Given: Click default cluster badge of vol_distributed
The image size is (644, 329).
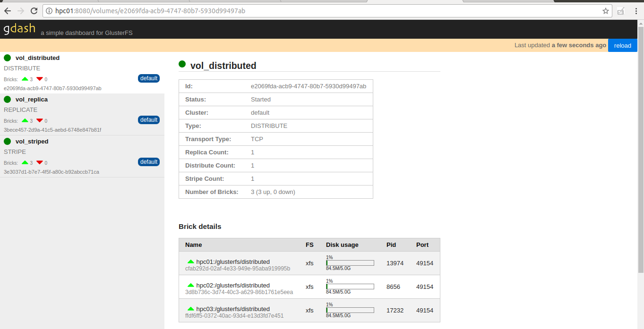Looking at the screenshot, I should 149,78.
